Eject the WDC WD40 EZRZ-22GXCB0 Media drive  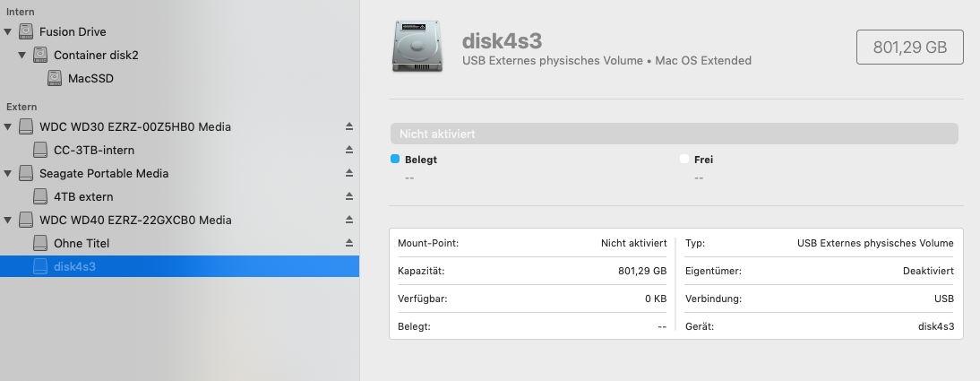tap(348, 220)
